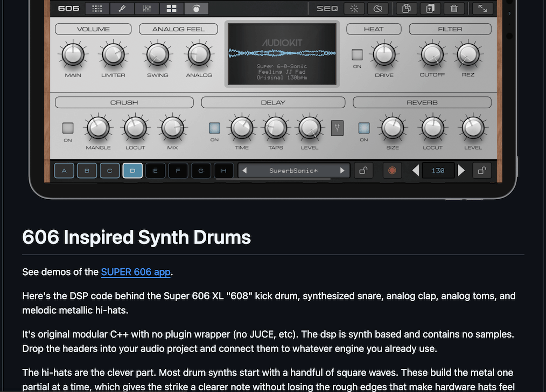Click the randomize sparkle icon next to SEQ
This screenshot has height=392, width=546.
pos(354,9)
